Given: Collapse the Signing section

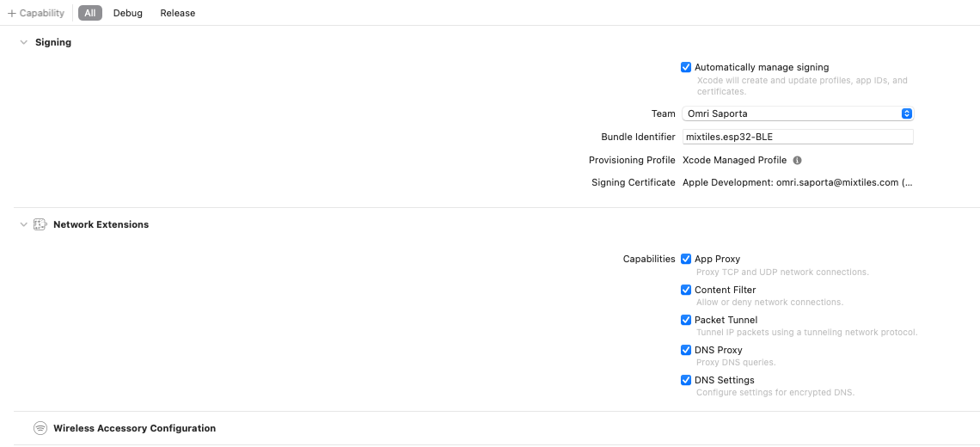Looking at the screenshot, I should coord(23,42).
